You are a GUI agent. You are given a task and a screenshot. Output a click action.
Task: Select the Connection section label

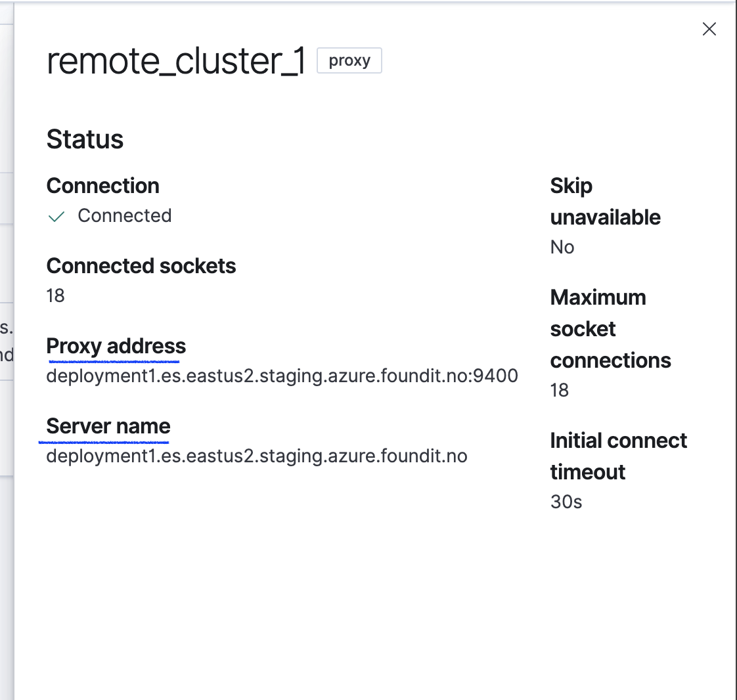102,185
